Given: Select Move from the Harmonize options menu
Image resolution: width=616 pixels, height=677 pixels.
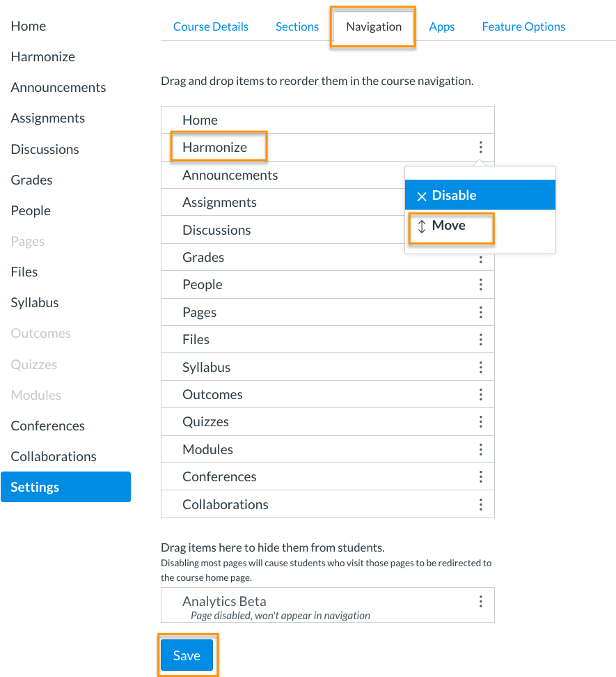Looking at the screenshot, I should [x=451, y=225].
